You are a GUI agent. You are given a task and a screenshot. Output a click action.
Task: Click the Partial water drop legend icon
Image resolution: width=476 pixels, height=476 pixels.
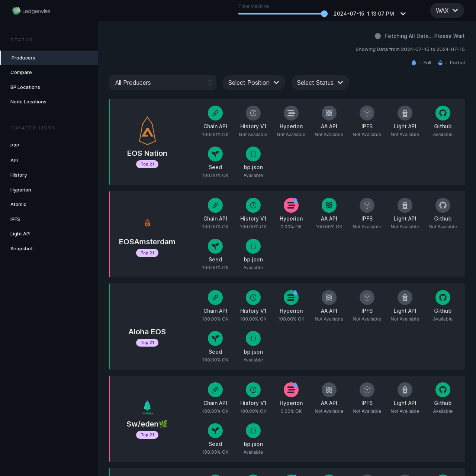pyautogui.click(x=440, y=62)
